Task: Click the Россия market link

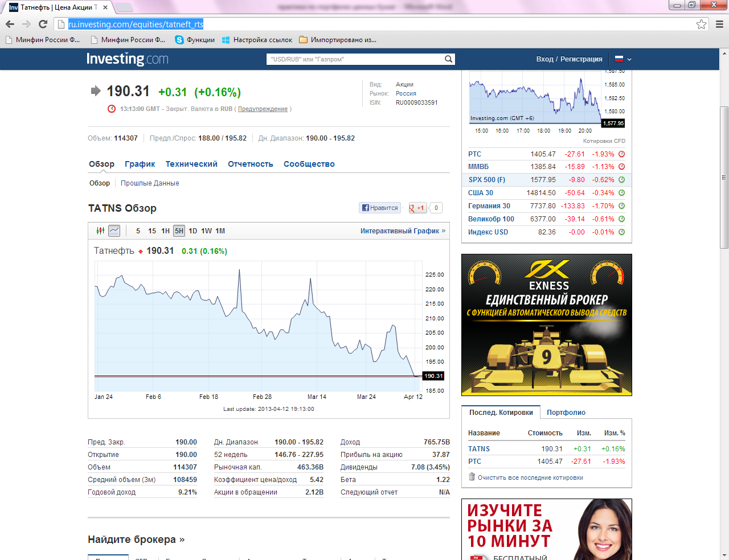Action: 406,93
